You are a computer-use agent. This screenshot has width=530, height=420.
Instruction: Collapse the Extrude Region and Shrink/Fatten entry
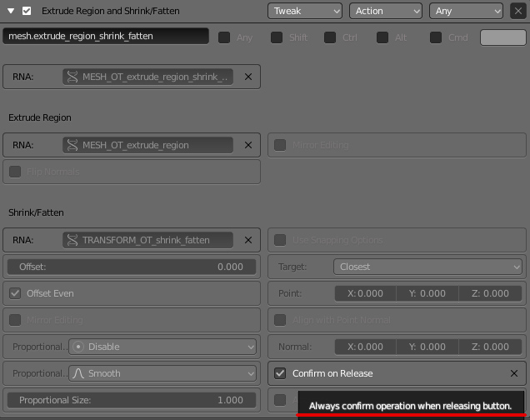coord(11,11)
